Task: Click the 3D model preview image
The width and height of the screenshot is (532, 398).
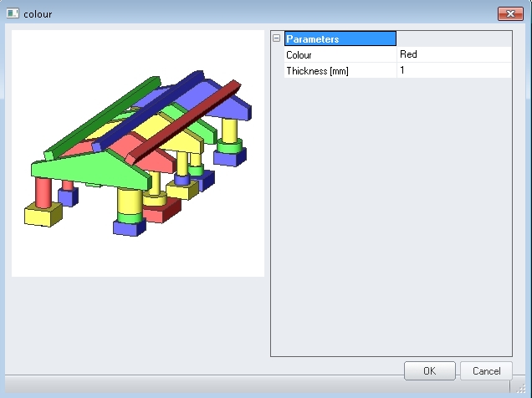Action: (138, 153)
